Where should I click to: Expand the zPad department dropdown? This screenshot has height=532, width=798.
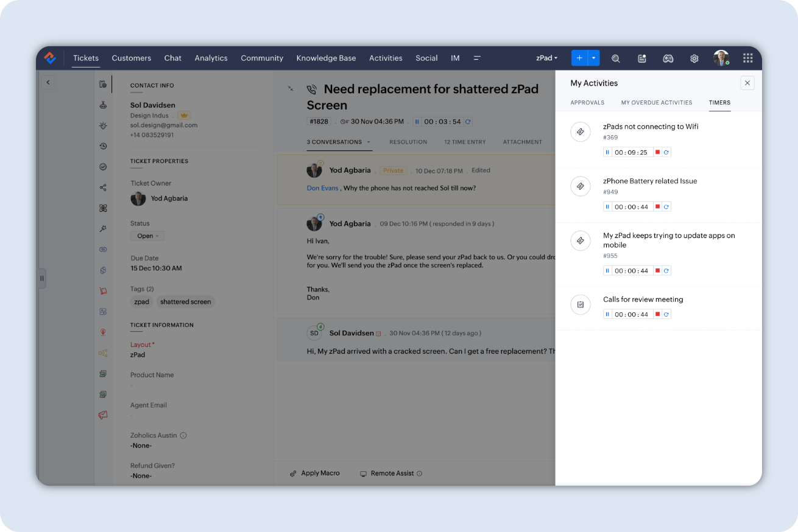[x=546, y=58]
